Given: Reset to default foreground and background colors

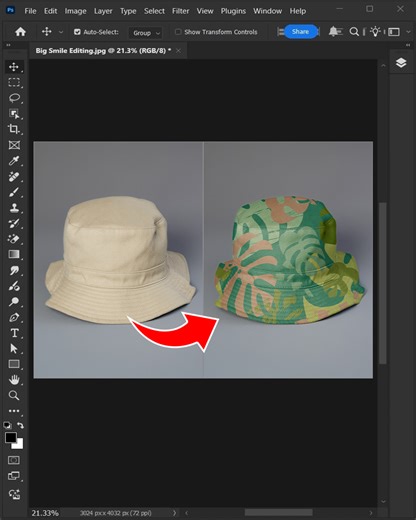Looking at the screenshot, I should click(x=7, y=425).
